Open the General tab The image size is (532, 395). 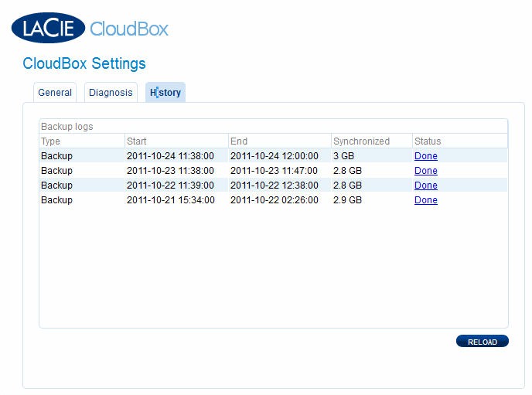coord(55,92)
